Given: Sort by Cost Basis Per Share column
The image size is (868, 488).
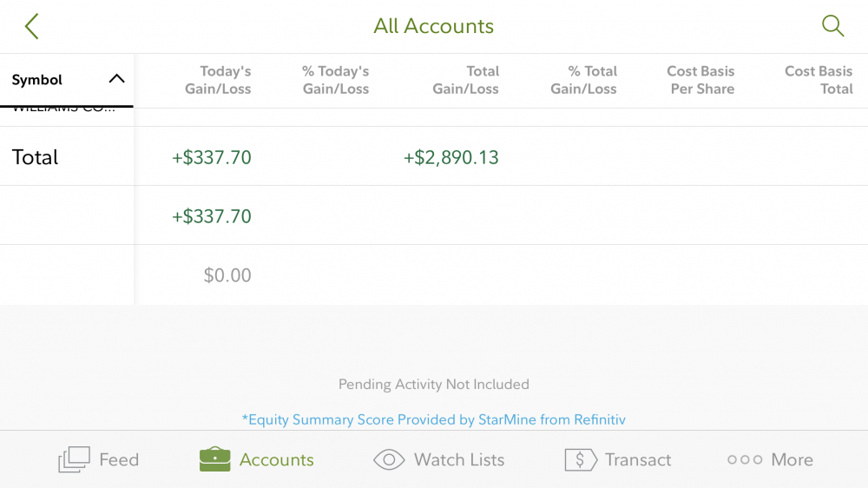Looking at the screenshot, I should (701, 80).
